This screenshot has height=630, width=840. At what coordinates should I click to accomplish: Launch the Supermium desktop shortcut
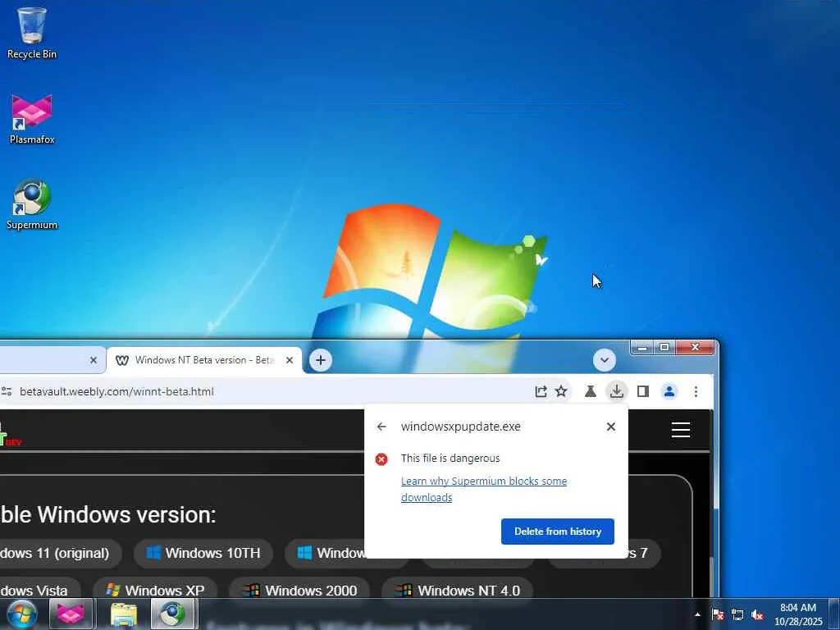pyautogui.click(x=32, y=204)
